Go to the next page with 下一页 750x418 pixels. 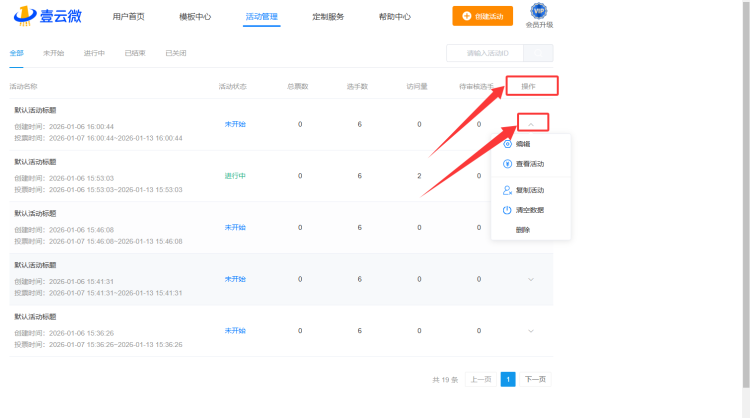pyautogui.click(x=536, y=380)
